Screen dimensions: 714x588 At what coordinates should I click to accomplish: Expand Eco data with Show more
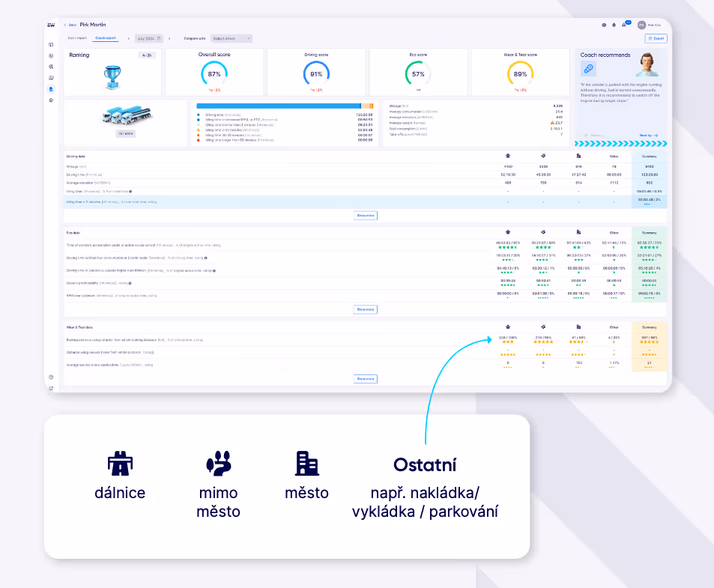365,309
